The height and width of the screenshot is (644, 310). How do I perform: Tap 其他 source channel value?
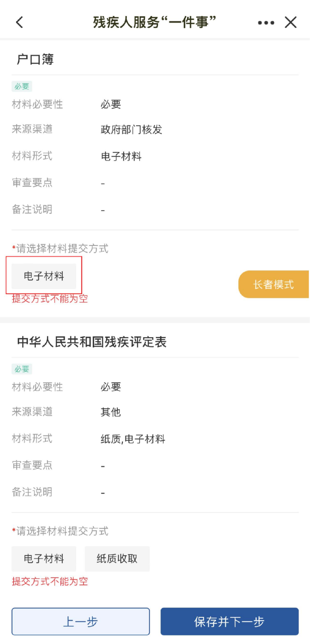click(x=111, y=412)
